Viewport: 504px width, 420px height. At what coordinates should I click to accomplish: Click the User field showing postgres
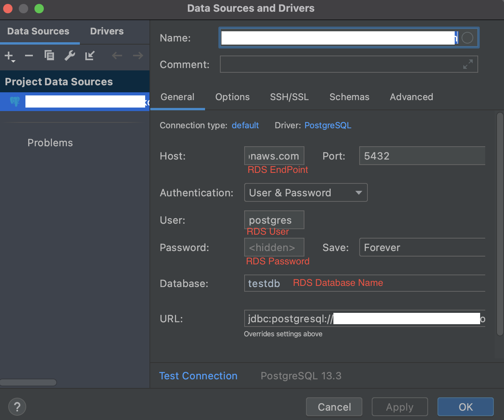[x=274, y=220]
